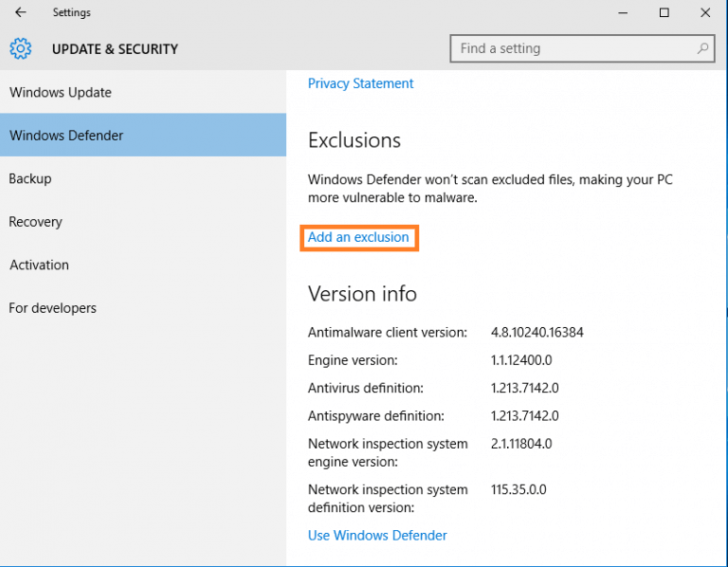The height and width of the screenshot is (567, 728).
Task: Click the search magnifier icon
Action: tap(702, 48)
